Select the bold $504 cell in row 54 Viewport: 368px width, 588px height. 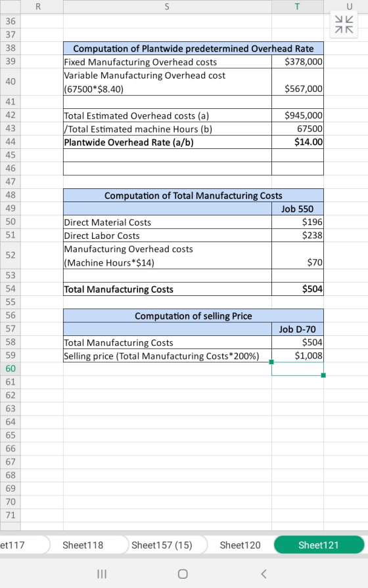pos(298,289)
